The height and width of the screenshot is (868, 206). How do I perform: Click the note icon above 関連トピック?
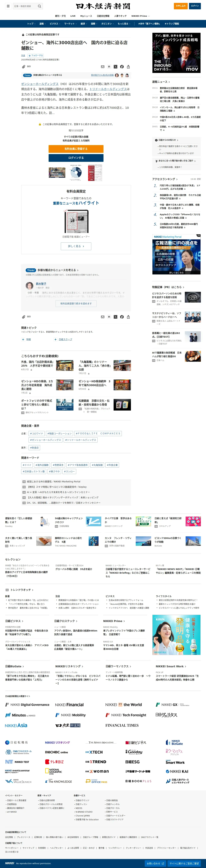pyautogui.click(x=109, y=317)
